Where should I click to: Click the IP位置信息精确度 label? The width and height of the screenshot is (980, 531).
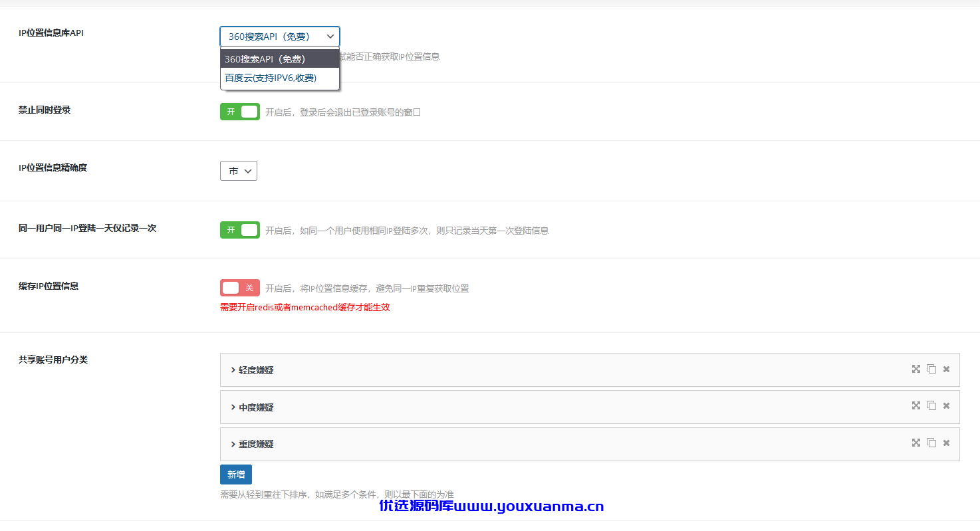click(x=53, y=167)
